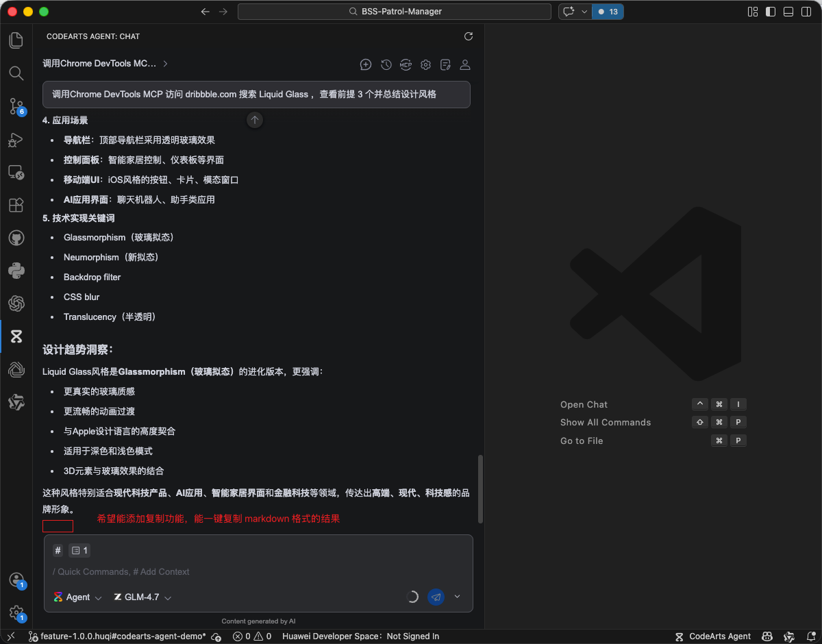
Task: Customize layout from title bar
Action: point(753,12)
